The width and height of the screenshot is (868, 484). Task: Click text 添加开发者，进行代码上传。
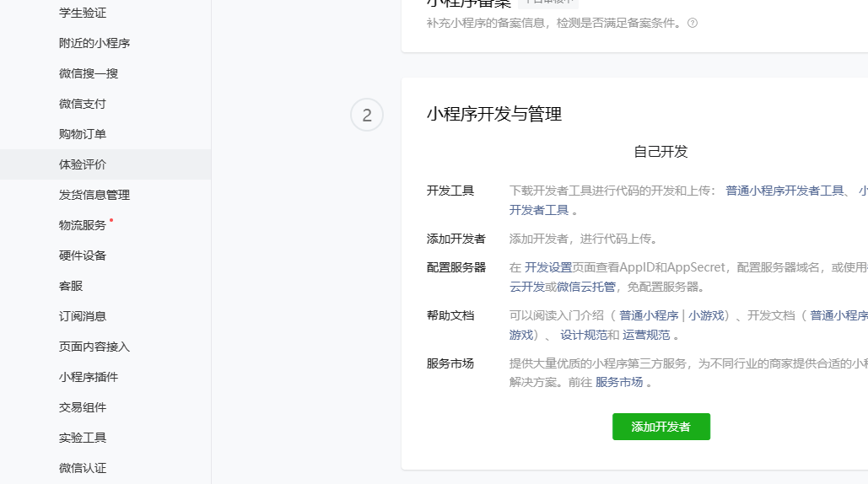pyautogui.click(x=584, y=239)
